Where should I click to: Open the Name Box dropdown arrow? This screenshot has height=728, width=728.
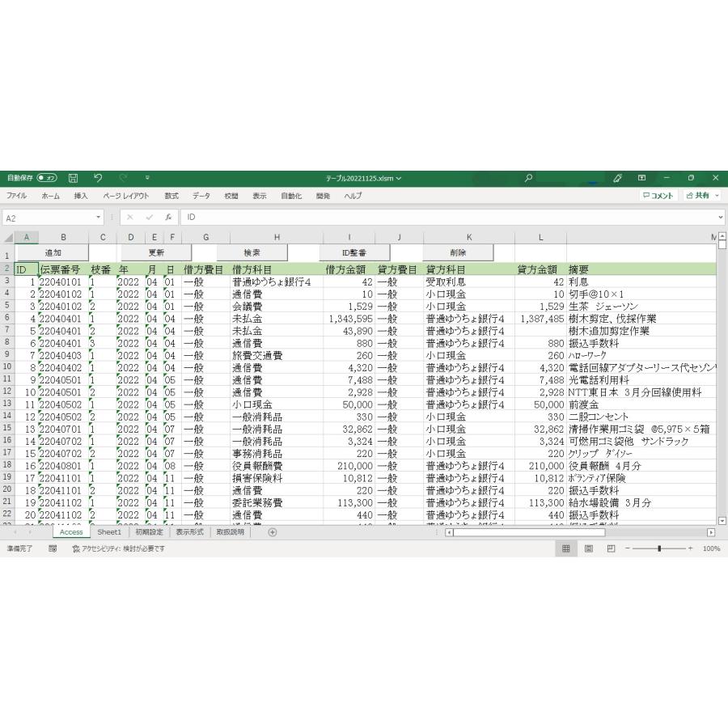[99, 217]
